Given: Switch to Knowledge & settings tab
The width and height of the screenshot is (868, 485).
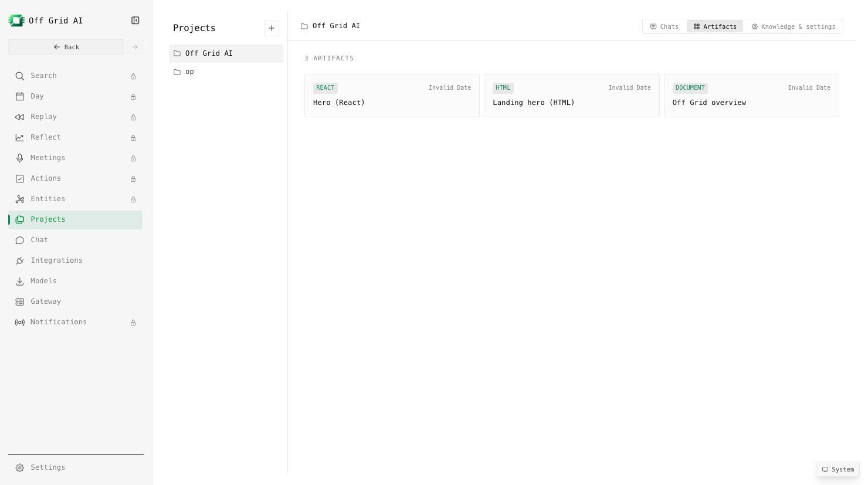Looking at the screenshot, I should tap(794, 26).
